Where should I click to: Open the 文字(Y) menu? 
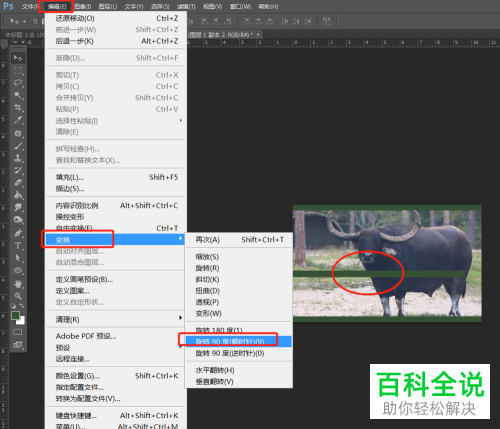point(134,7)
